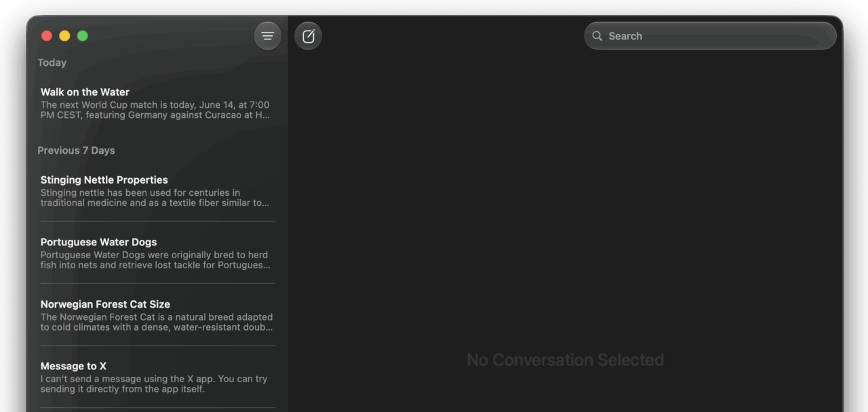Click the magnifying glass search icon
Image resolution: width=868 pixels, height=412 pixels.
pos(597,36)
